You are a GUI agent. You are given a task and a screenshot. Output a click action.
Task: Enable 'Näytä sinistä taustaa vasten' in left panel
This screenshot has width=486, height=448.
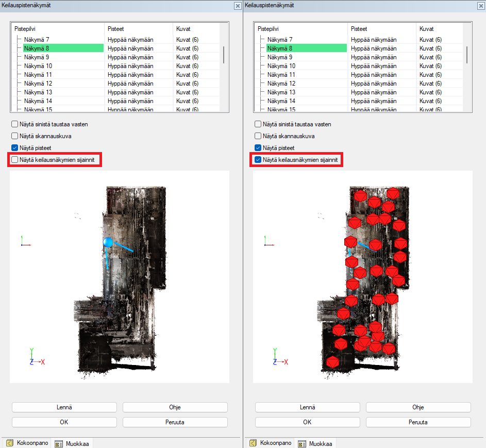15,124
